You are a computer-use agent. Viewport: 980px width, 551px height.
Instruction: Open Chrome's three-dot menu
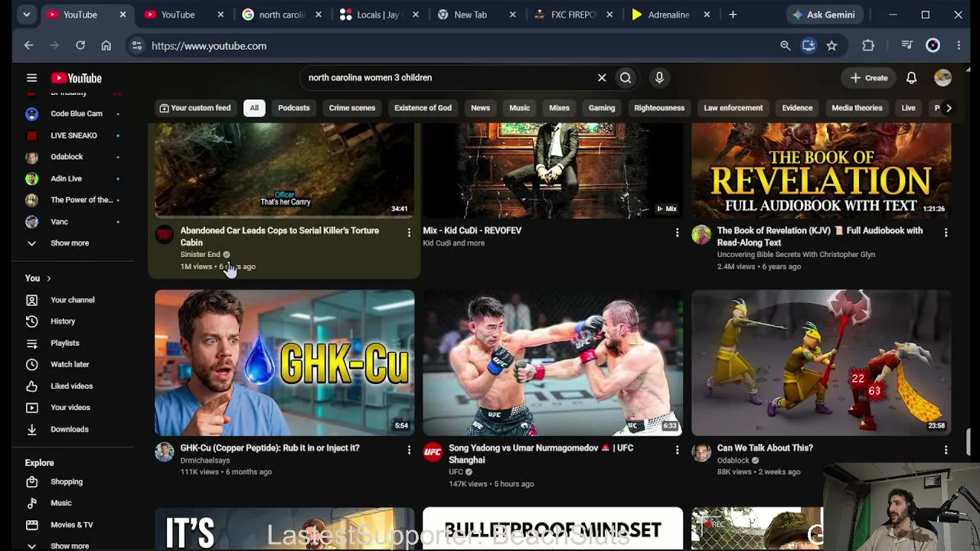pyautogui.click(x=959, y=46)
